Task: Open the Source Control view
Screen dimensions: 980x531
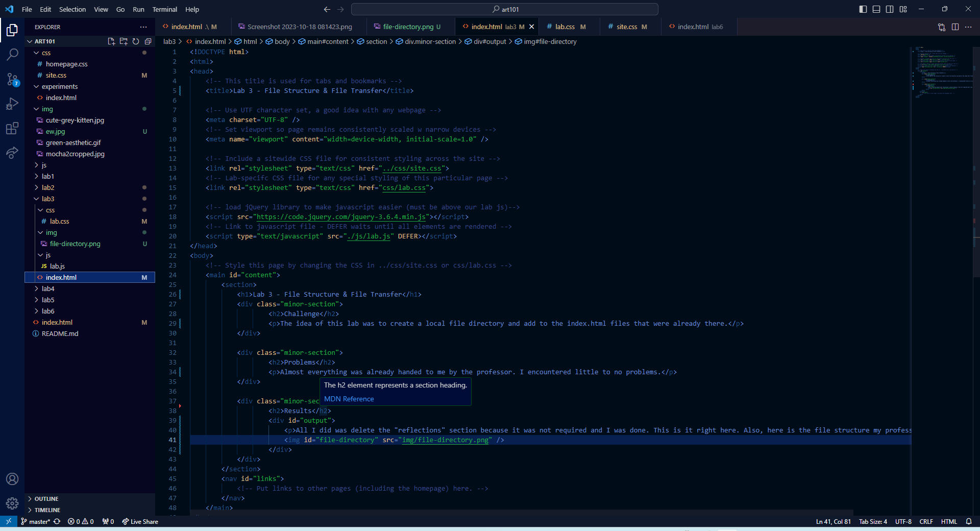Action: click(x=12, y=79)
